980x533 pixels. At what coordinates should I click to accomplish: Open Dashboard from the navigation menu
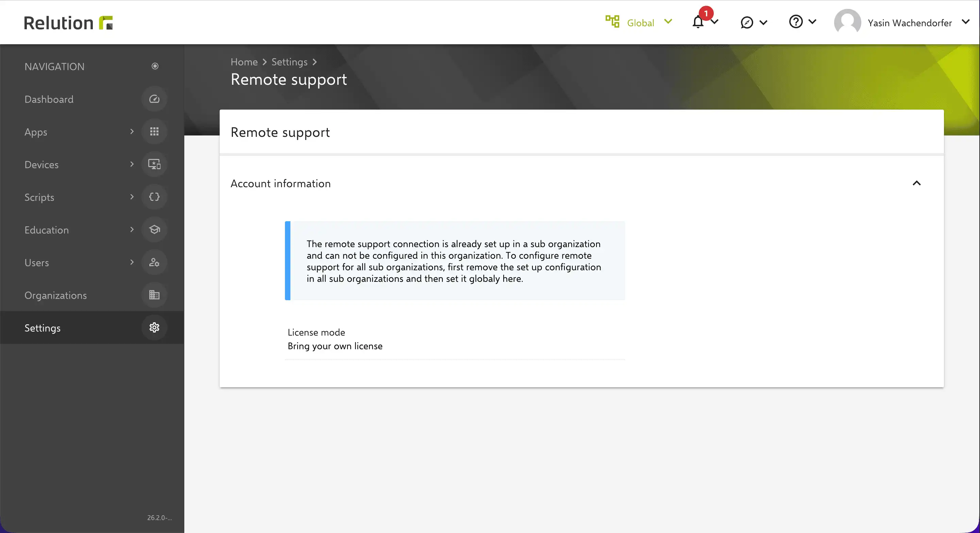click(x=49, y=99)
